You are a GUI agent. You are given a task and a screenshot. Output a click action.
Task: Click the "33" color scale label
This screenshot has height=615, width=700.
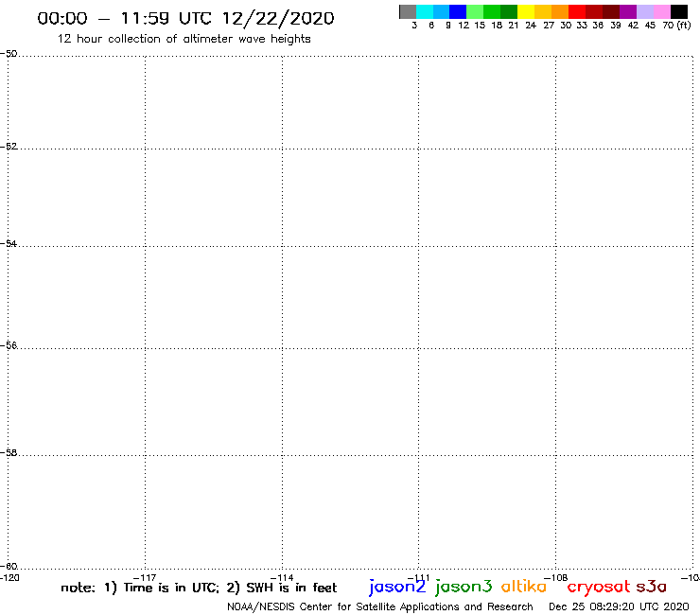[x=582, y=26]
